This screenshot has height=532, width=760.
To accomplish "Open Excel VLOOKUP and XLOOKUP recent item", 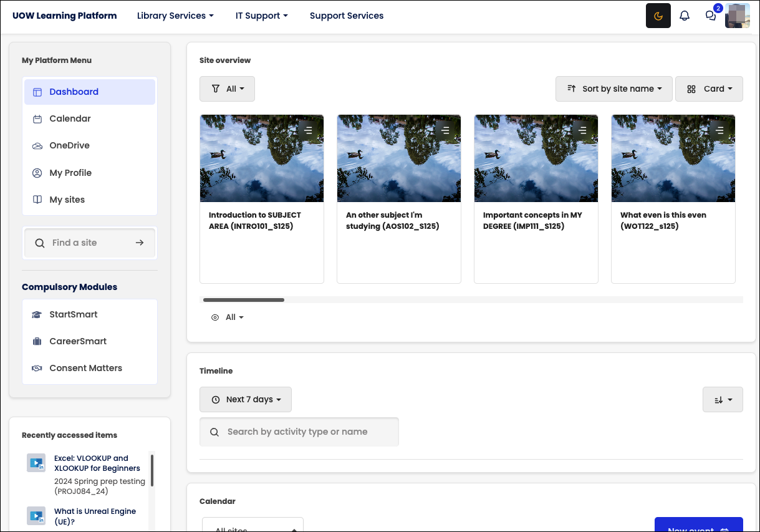I will click(x=97, y=463).
